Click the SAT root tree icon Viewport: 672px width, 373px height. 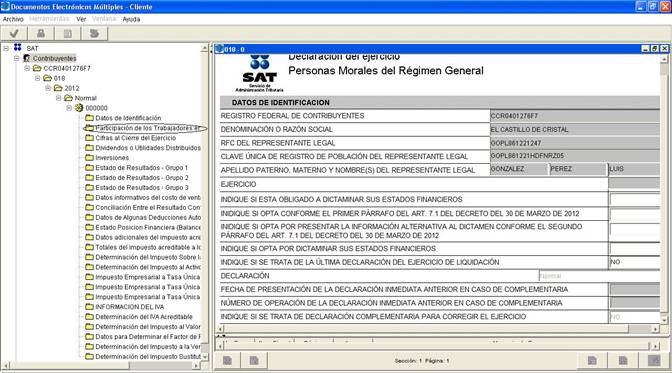pos(18,47)
